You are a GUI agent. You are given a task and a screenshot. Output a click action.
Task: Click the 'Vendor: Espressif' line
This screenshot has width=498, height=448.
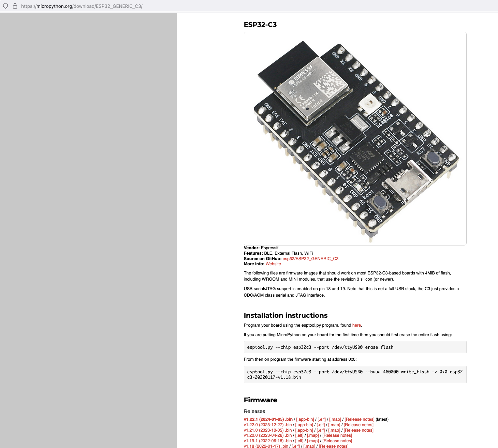[261, 248]
